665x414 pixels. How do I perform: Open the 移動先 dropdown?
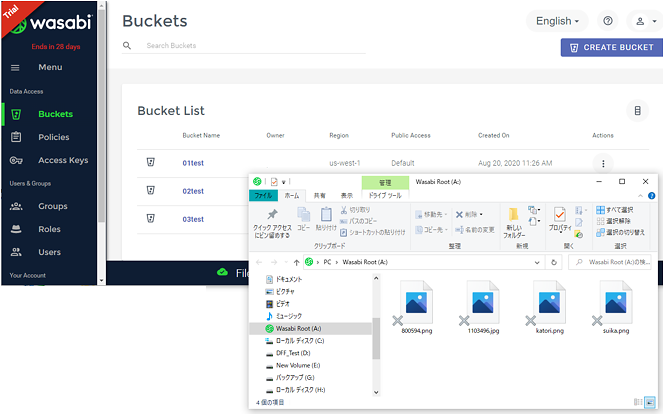431,215
